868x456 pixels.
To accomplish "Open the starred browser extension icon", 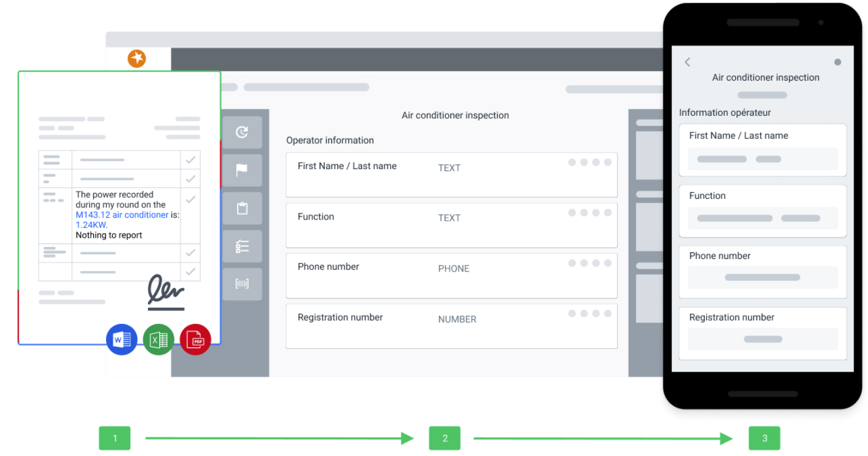I will (x=137, y=58).
